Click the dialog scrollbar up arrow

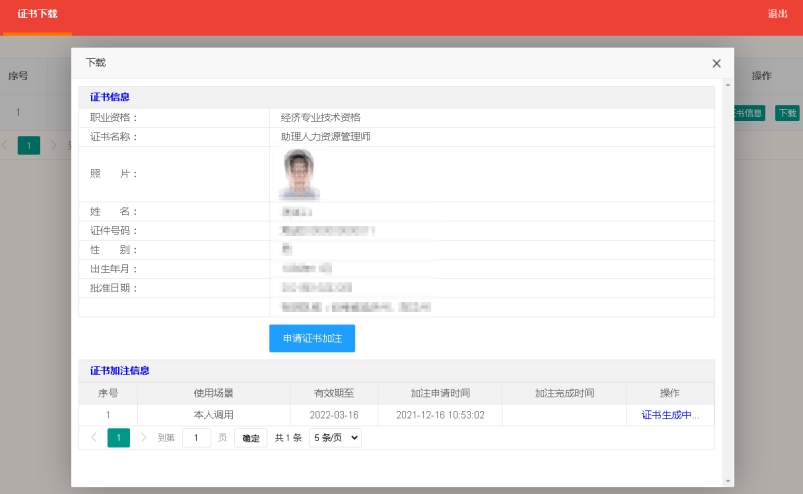(727, 86)
